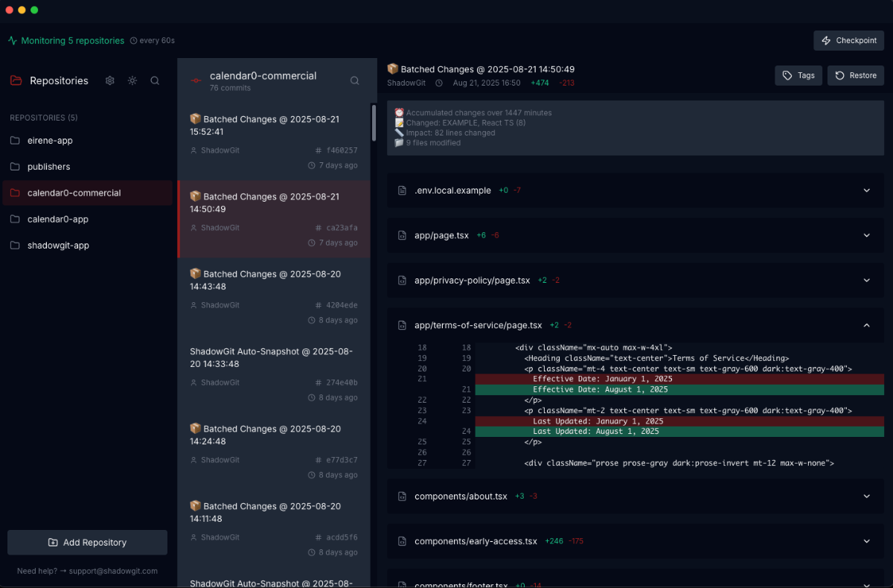Select the shadowgit-app repository

(88, 246)
